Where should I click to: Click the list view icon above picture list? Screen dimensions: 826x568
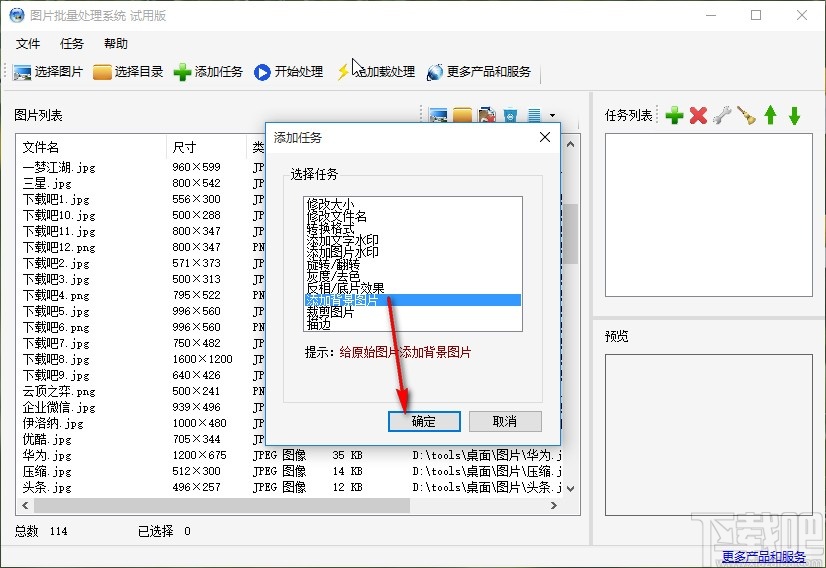pos(534,115)
